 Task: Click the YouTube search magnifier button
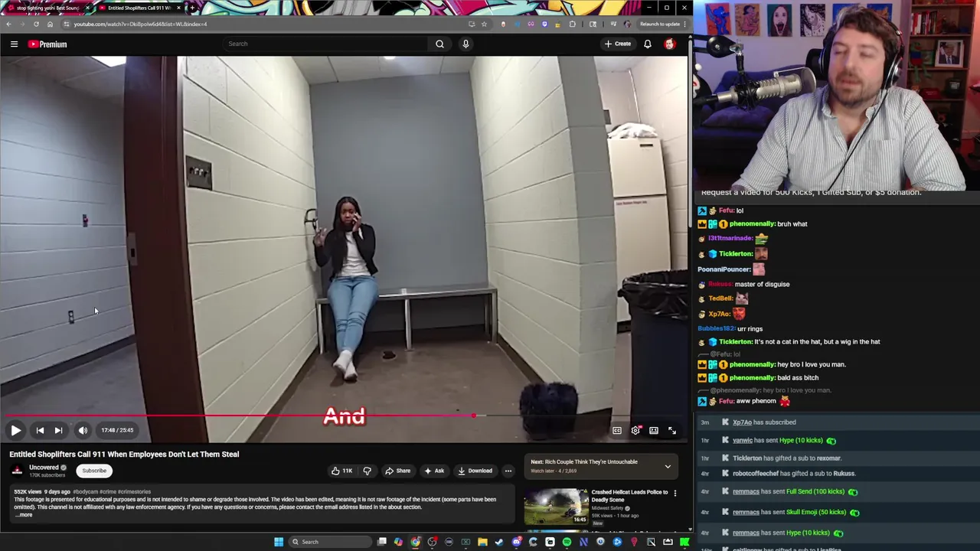point(439,44)
